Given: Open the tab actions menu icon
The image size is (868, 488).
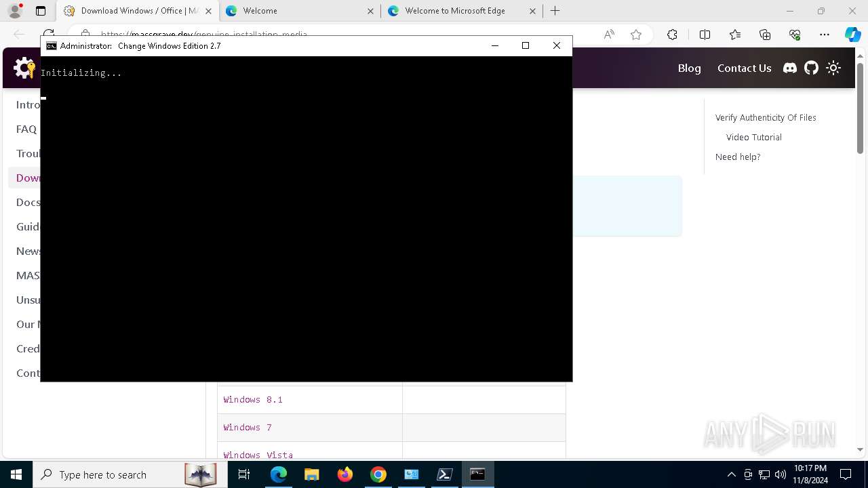Looking at the screenshot, I should click(41, 11).
